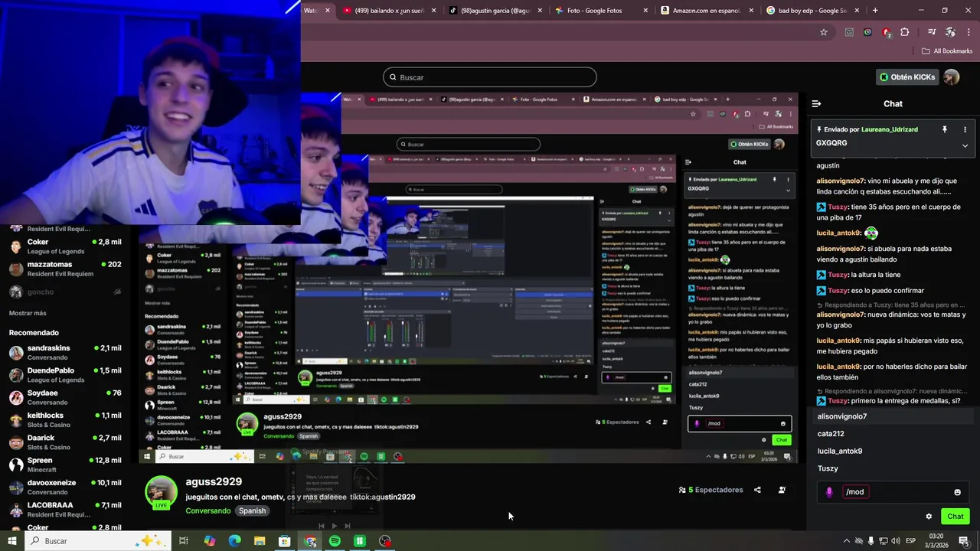The image size is (980, 551).
Task: Open OBS Studio from the taskbar
Action: [385, 541]
